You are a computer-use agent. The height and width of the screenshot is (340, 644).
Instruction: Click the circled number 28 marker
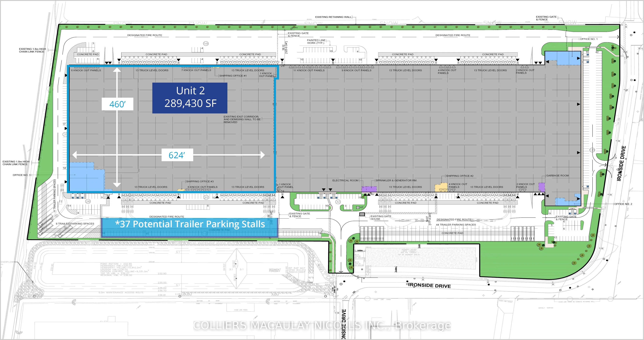[x=88, y=201]
